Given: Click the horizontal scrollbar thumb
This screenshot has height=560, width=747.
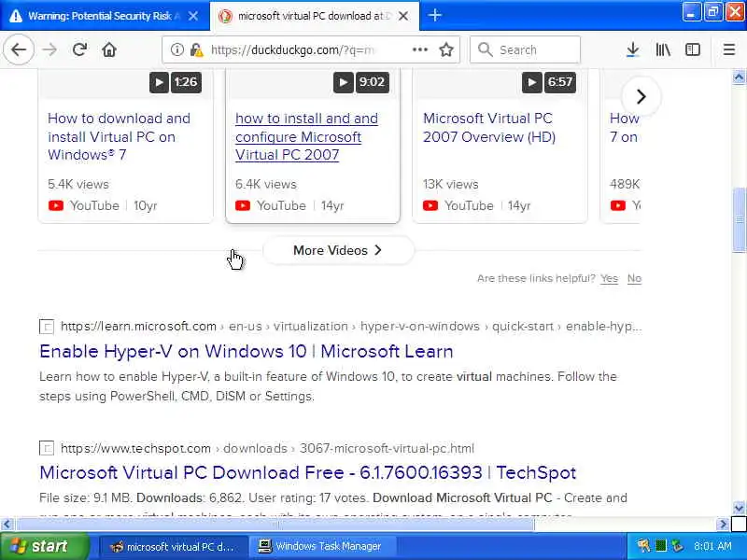Looking at the screenshot, I should tap(275, 525).
